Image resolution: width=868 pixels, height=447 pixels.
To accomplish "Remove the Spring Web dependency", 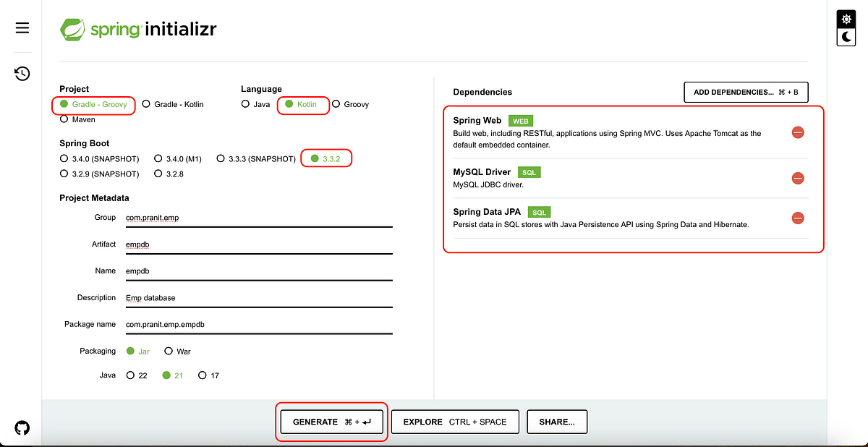I will click(798, 132).
